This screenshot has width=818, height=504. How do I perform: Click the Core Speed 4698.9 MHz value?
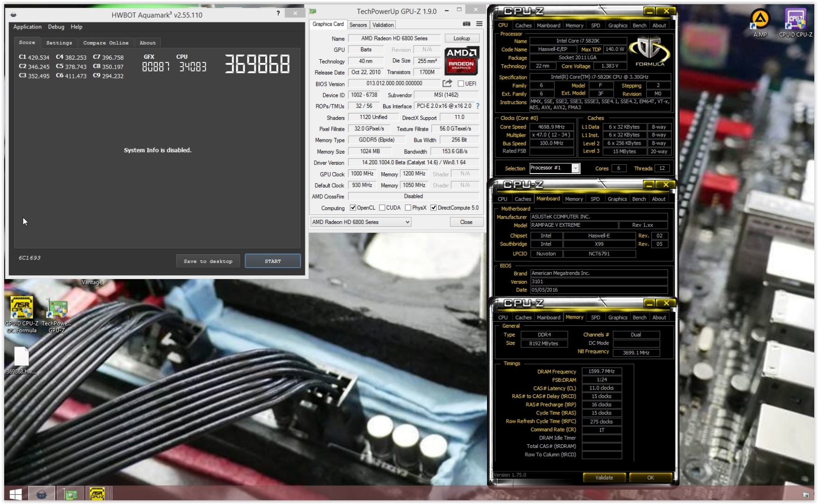tap(551, 127)
